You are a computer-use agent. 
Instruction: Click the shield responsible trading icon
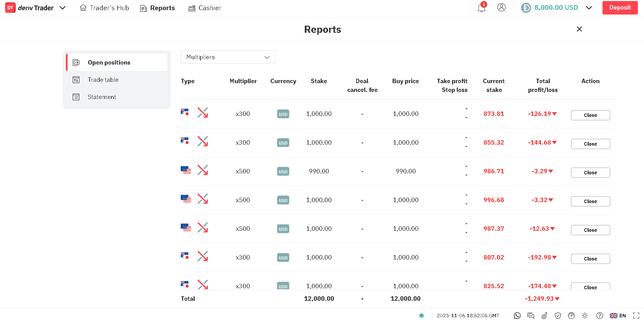[x=558, y=316]
